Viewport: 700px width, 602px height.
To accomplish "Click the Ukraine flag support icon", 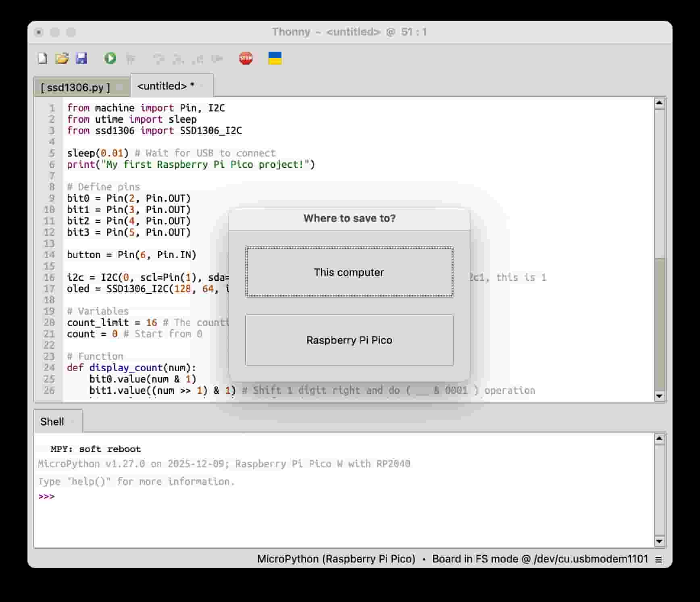I will tap(275, 58).
